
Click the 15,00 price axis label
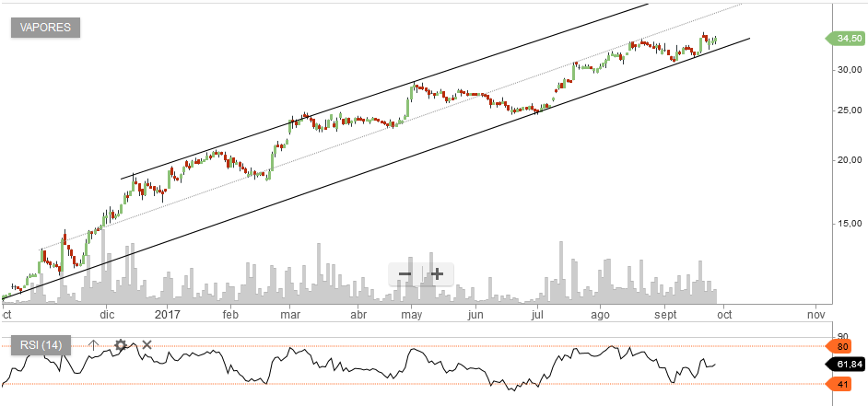pos(850,224)
